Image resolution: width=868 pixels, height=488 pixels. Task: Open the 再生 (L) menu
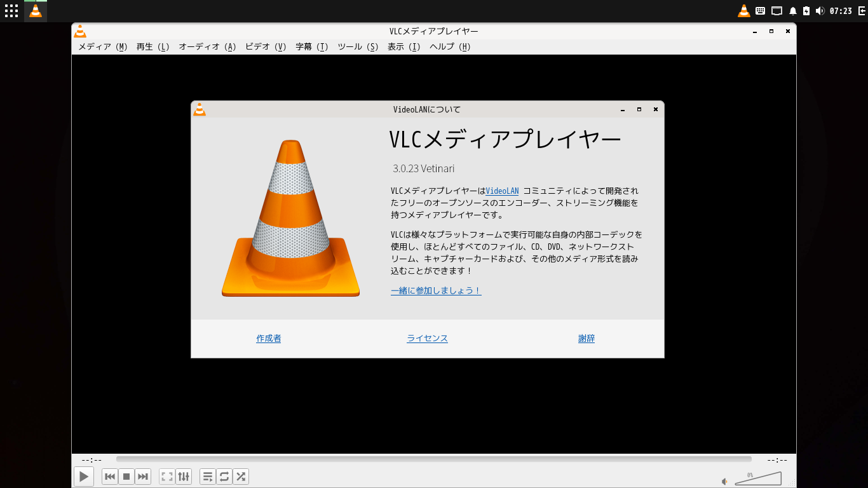pyautogui.click(x=153, y=47)
